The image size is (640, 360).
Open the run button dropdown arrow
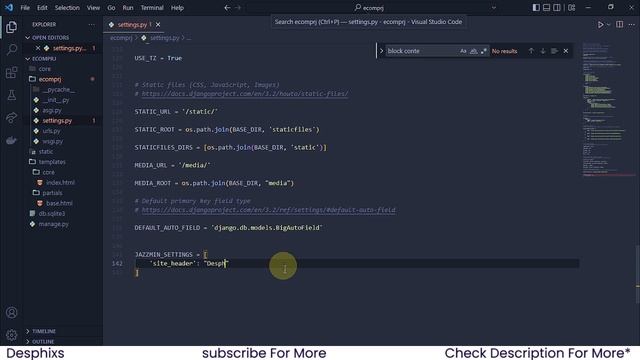[x=608, y=25]
